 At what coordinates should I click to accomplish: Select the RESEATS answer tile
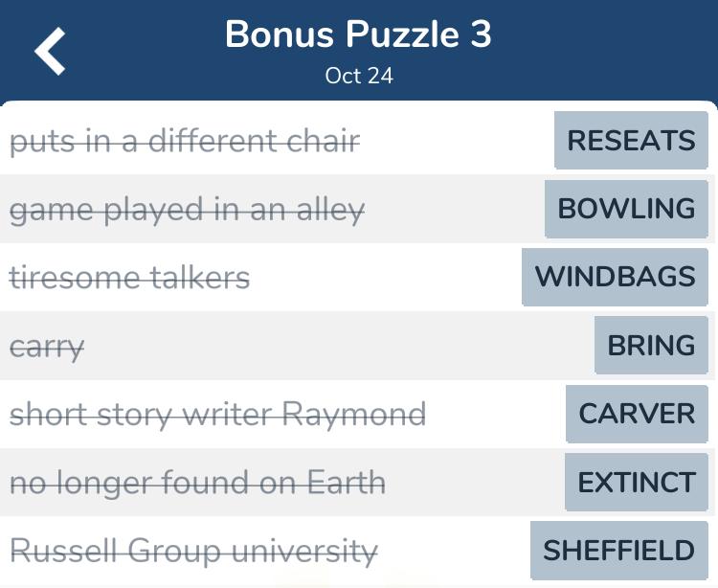tap(631, 140)
